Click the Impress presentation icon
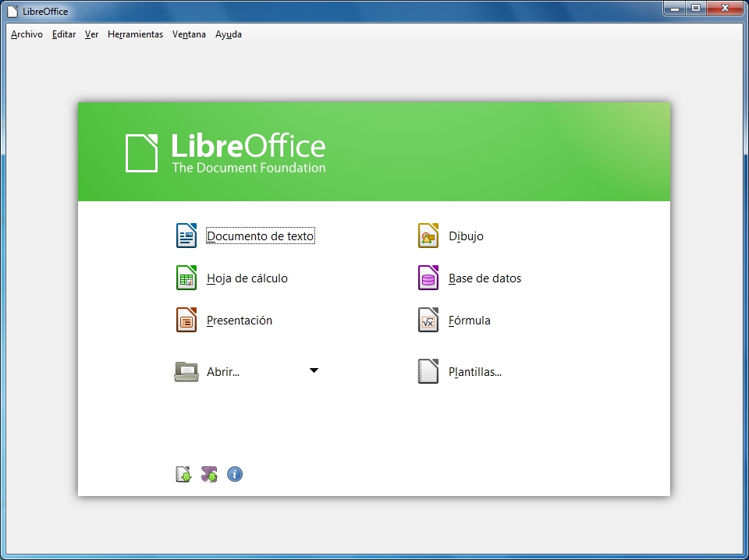749x560 pixels. point(186,319)
